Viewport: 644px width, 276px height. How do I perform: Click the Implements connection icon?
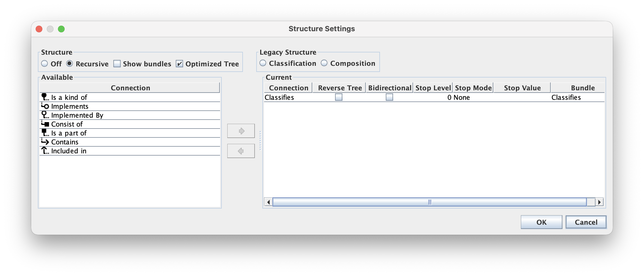coord(45,106)
